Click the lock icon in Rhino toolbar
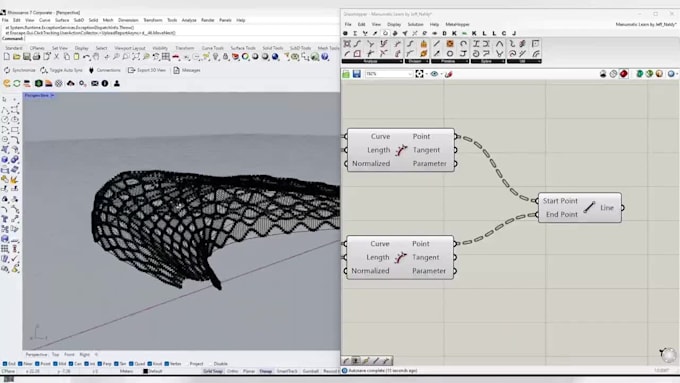This screenshot has width=680, height=383. pos(226,57)
